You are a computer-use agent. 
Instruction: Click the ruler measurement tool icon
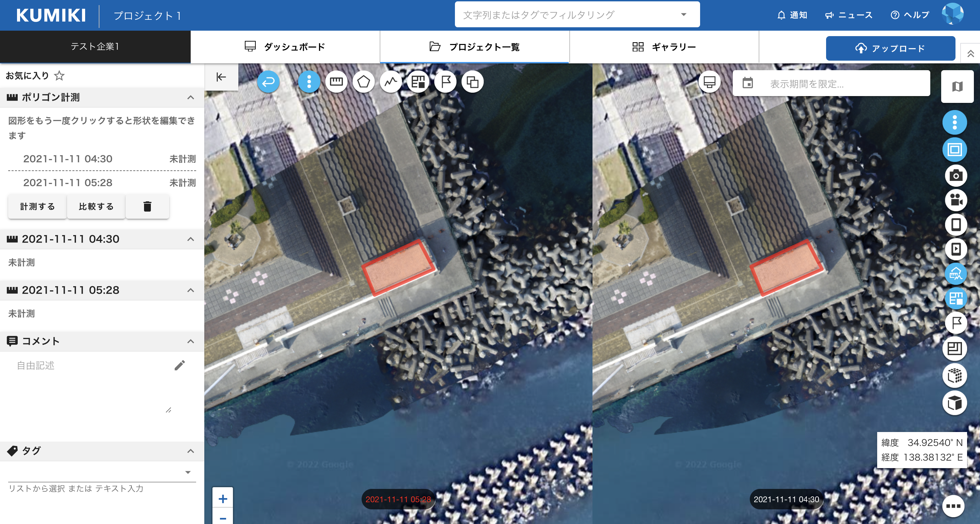click(336, 81)
